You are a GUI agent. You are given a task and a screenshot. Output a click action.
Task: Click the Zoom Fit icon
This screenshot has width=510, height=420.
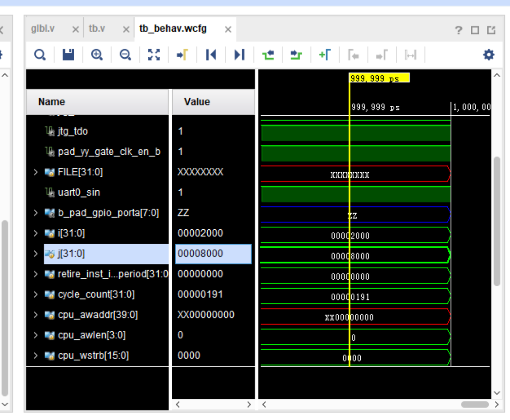154,55
